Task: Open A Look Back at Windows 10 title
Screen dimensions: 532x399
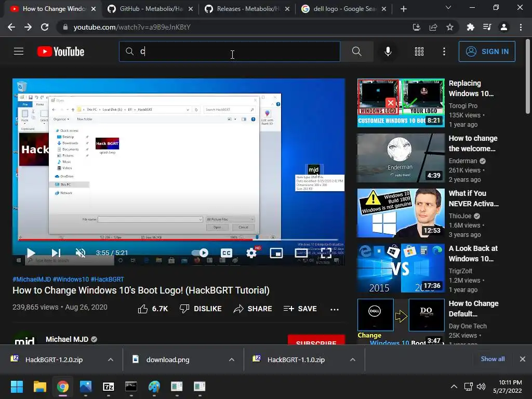Action: pos(473,254)
